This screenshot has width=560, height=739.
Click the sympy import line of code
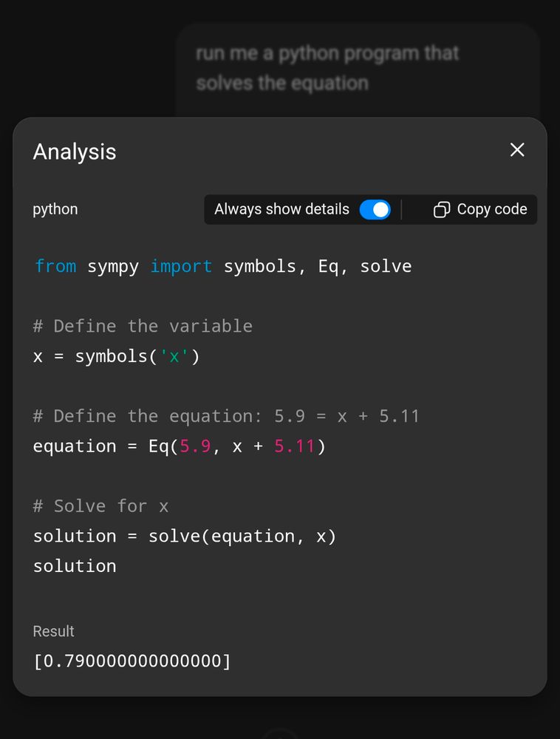[223, 266]
